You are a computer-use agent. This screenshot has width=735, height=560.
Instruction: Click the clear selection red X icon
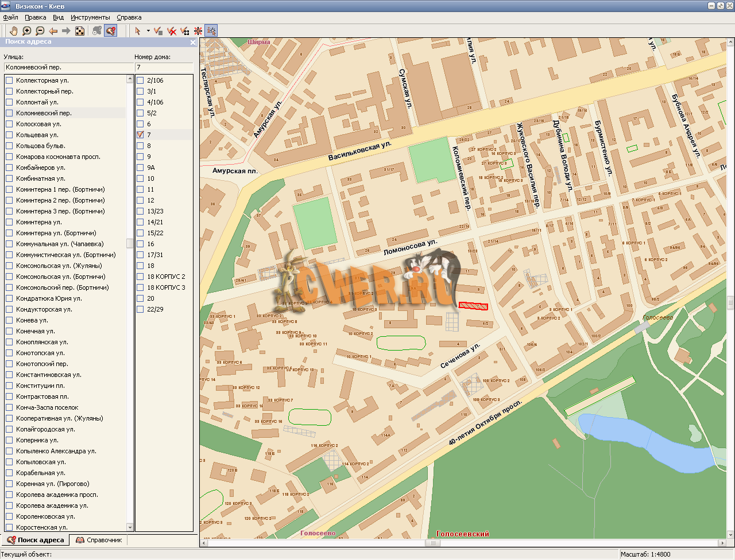tap(171, 31)
